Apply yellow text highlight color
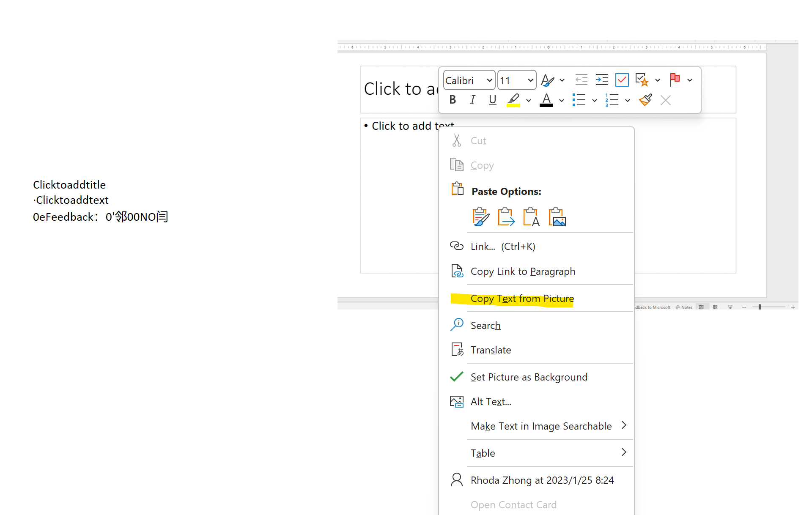 (513, 100)
